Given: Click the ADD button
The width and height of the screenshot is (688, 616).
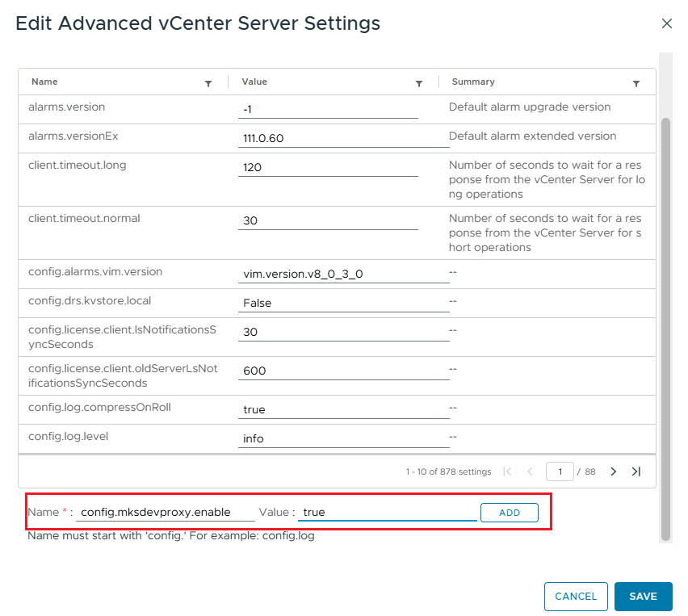Looking at the screenshot, I should [x=509, y=513].
